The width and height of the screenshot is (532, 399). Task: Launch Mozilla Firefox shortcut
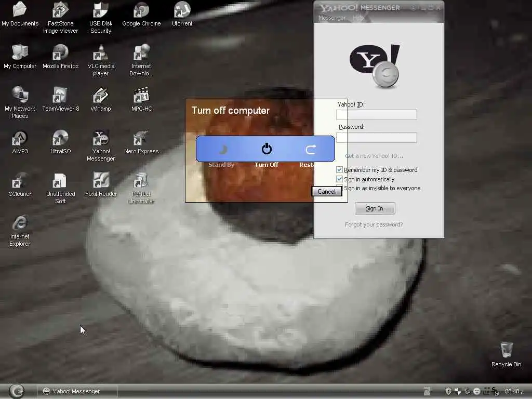click(x=60, y=57)
